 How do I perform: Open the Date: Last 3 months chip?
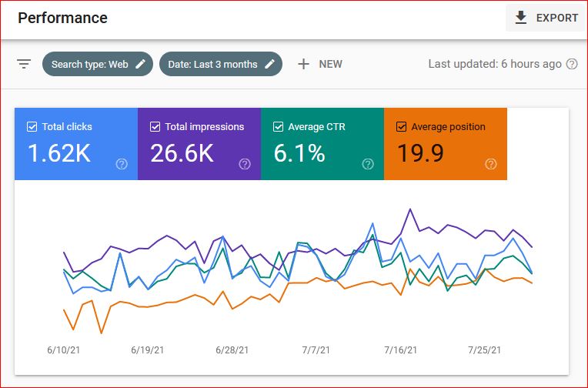213,64
